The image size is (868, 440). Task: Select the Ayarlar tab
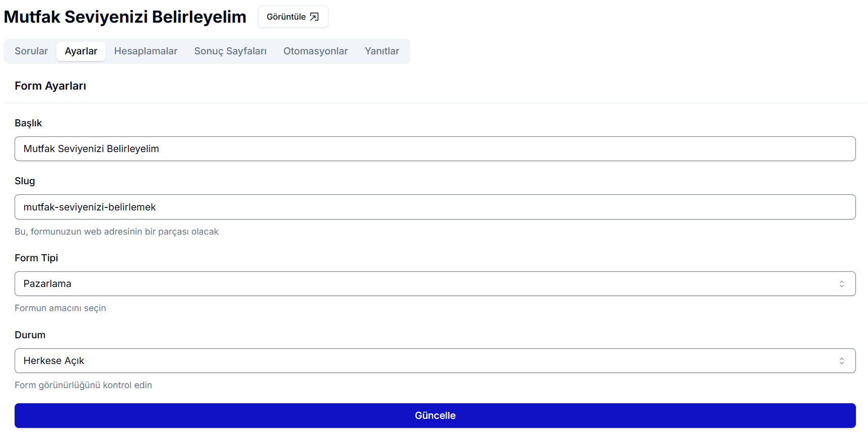(81, 51)
